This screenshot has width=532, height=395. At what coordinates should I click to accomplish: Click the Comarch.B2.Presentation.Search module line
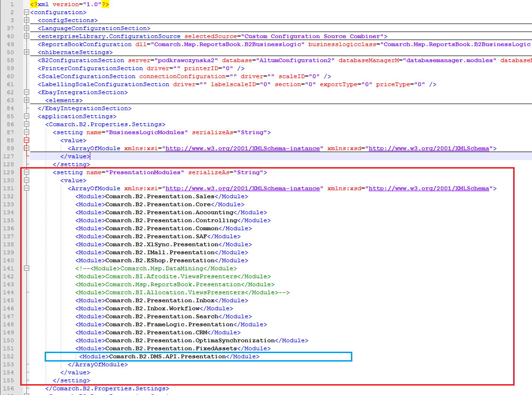click(164, 316)
